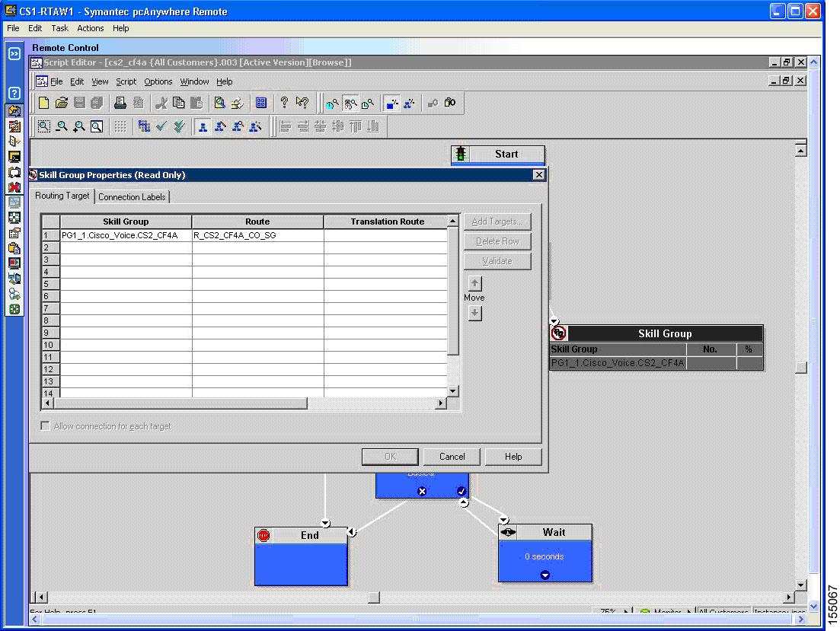Click the context help arrow-question icon
The image size is (840, 631).
302,103
